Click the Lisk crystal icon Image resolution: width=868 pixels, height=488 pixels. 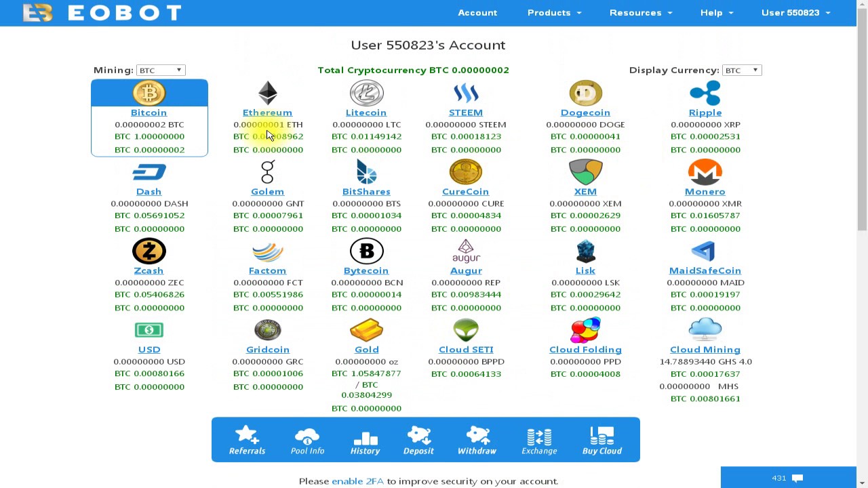coord(585,251)
